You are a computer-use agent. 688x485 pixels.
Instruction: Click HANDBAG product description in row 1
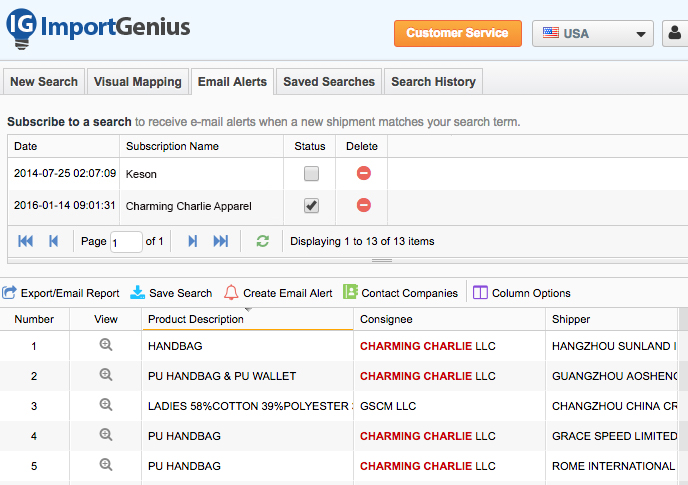[x=175, y=346]
